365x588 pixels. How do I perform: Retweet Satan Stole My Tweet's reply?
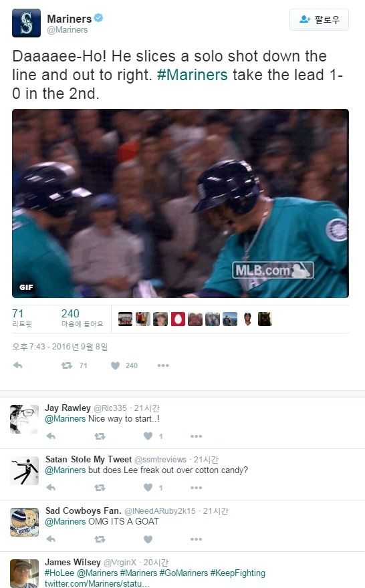pyautogui.click(x=100, y=488)
